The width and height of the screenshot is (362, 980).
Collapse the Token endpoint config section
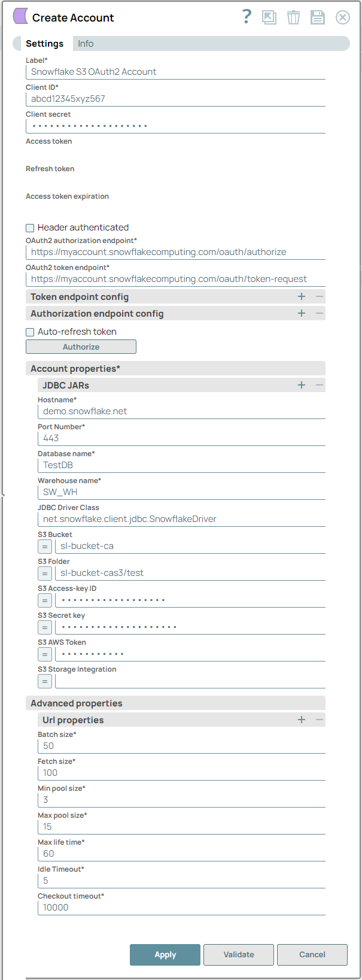[x=318, y=296]
